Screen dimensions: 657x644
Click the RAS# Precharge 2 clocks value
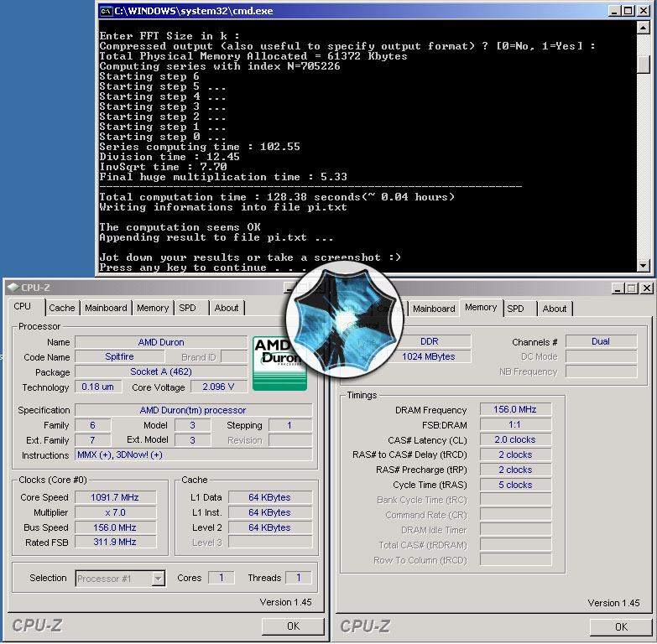coord(515,470)
